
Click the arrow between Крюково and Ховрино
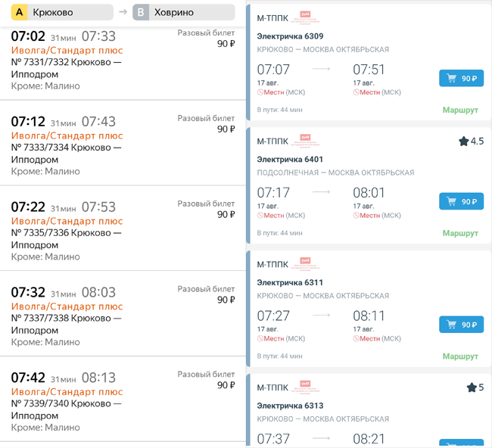click(123, 12)
